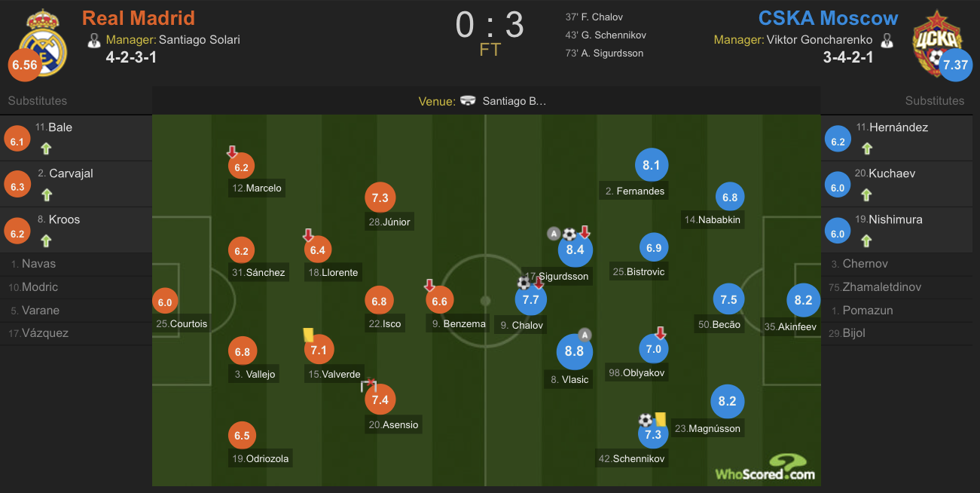Viewport: 980px width, 493px height.
Task: Click the assist badge above Vlasic
Action: [584, 335]
